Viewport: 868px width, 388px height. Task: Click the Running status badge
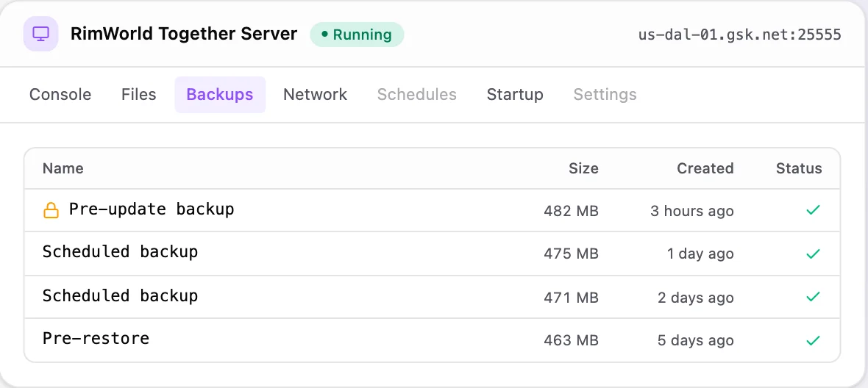(357, 35)
